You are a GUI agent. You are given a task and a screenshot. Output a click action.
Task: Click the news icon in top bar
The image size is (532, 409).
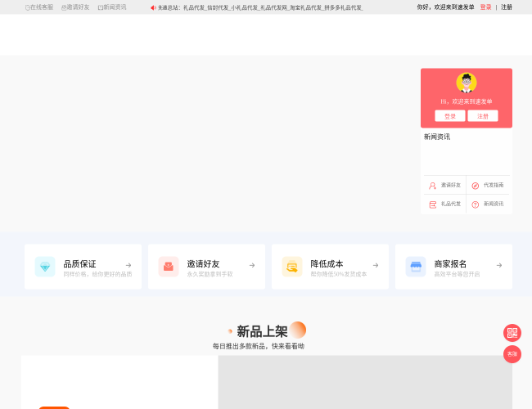coord(101,7)
